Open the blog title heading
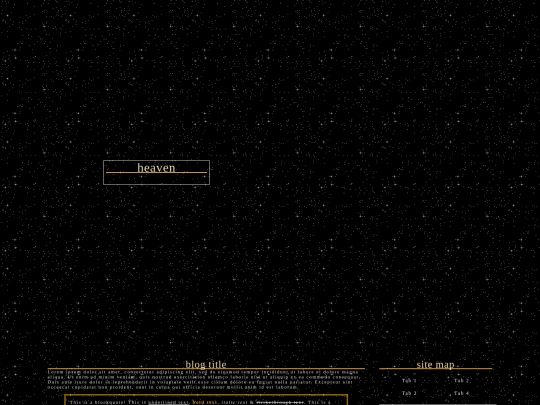 click(206, 364)
